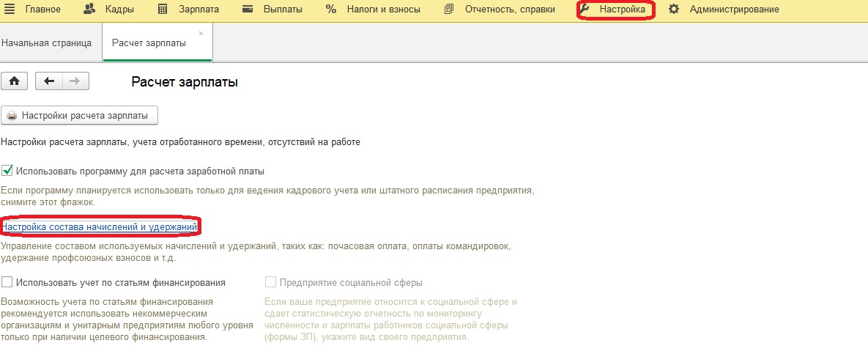Open the Главное section menu

pyautogui.click(x=43, y=10)
